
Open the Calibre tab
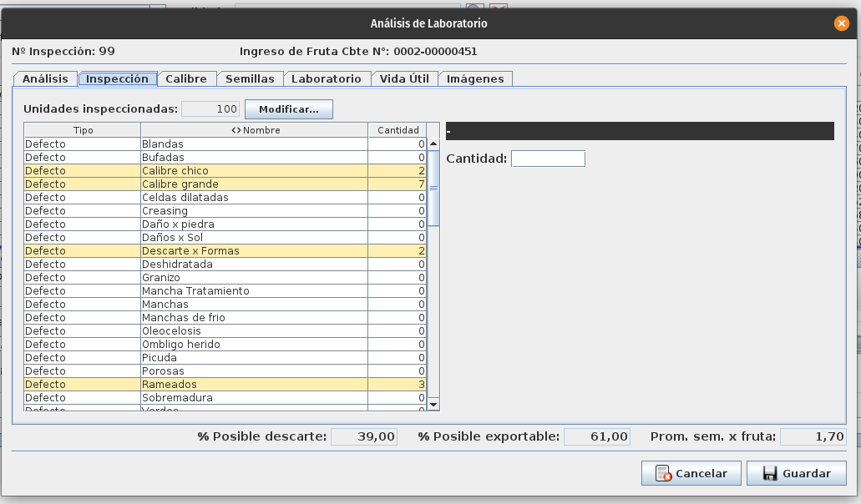[185, 78]
